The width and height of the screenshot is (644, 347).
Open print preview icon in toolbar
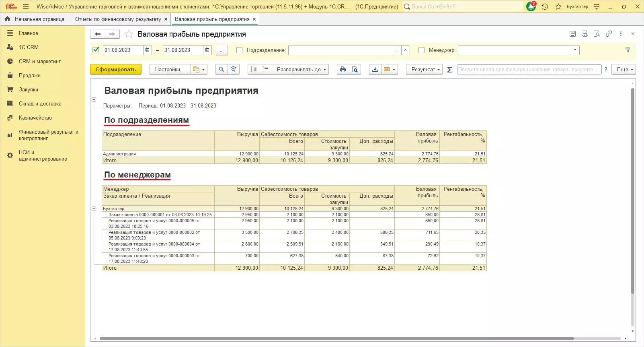pos(355,70)
